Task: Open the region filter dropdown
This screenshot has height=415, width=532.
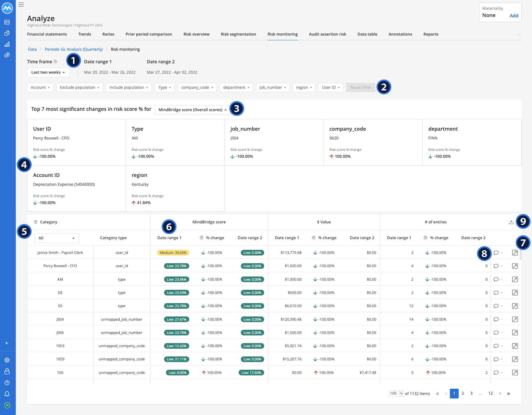Action: point(304,87)
